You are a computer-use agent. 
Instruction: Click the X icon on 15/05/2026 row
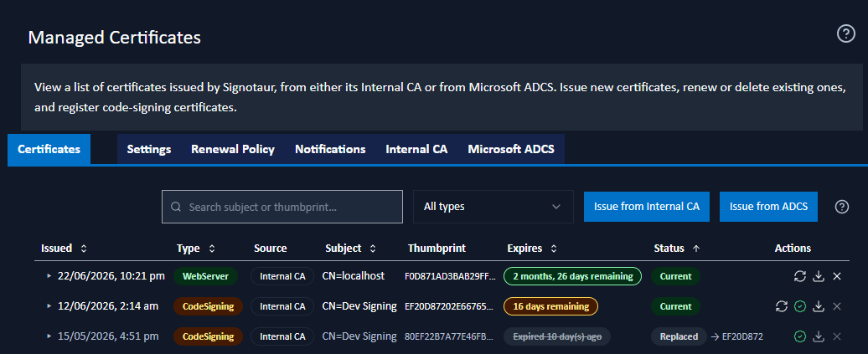coord(837,336)
